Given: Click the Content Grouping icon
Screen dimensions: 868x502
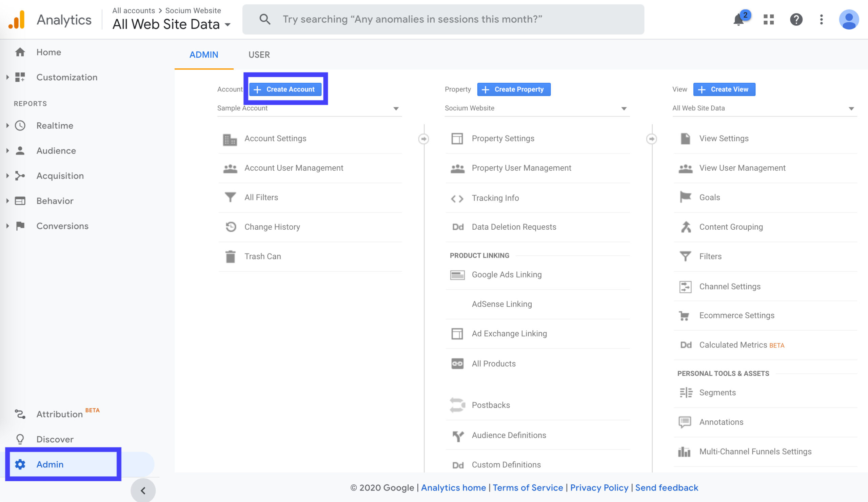Looking at the screenshot, I should [686, 227].
